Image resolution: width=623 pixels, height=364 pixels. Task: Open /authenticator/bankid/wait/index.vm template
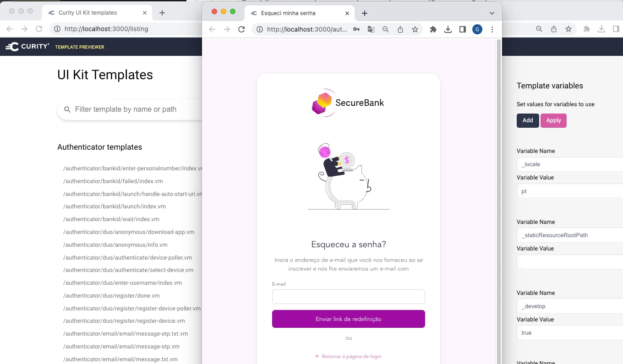(x=111, y=219)
